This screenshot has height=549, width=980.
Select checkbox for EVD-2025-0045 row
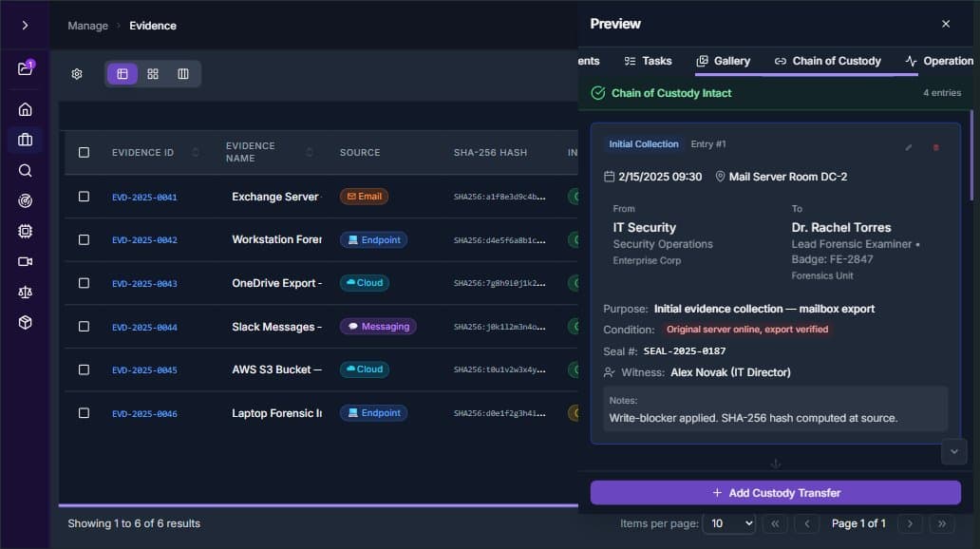(x=84, y=369)
